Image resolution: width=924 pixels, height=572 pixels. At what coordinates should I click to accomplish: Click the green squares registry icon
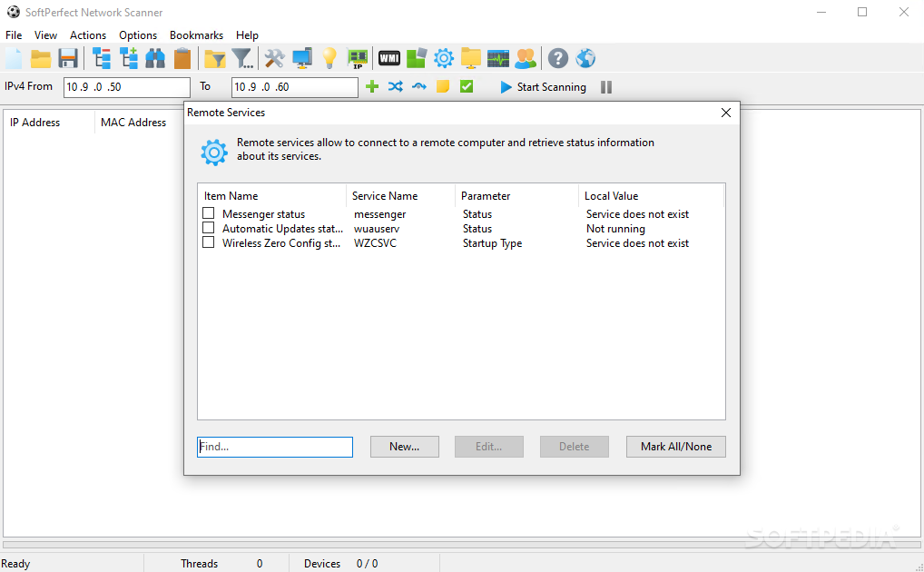(x=417, y=58)
